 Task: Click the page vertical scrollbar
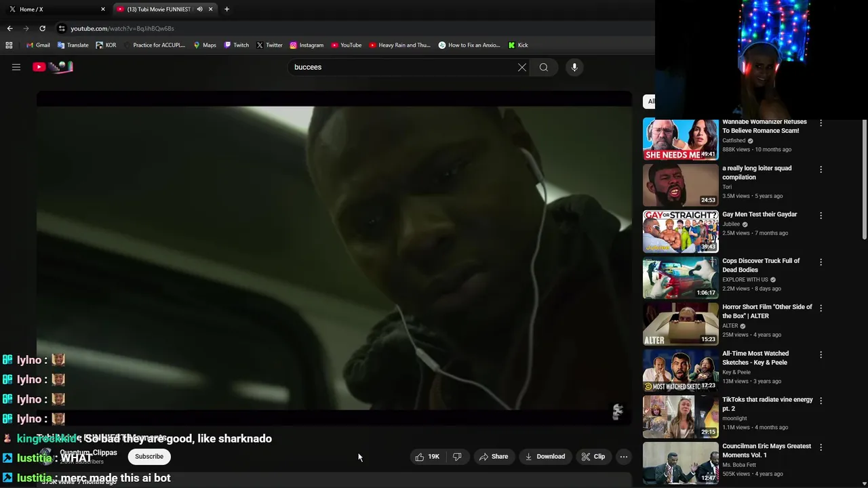864,180
